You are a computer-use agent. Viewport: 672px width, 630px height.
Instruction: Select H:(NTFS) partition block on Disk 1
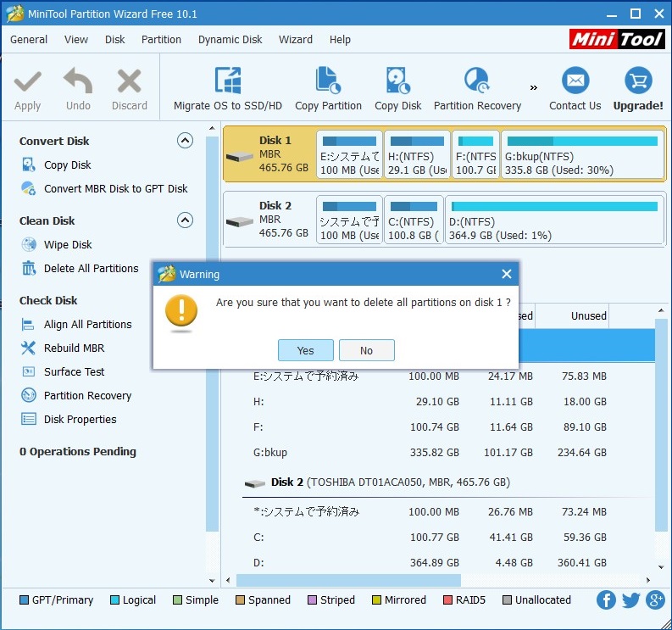pyautogui.click(x=417, y=154)
